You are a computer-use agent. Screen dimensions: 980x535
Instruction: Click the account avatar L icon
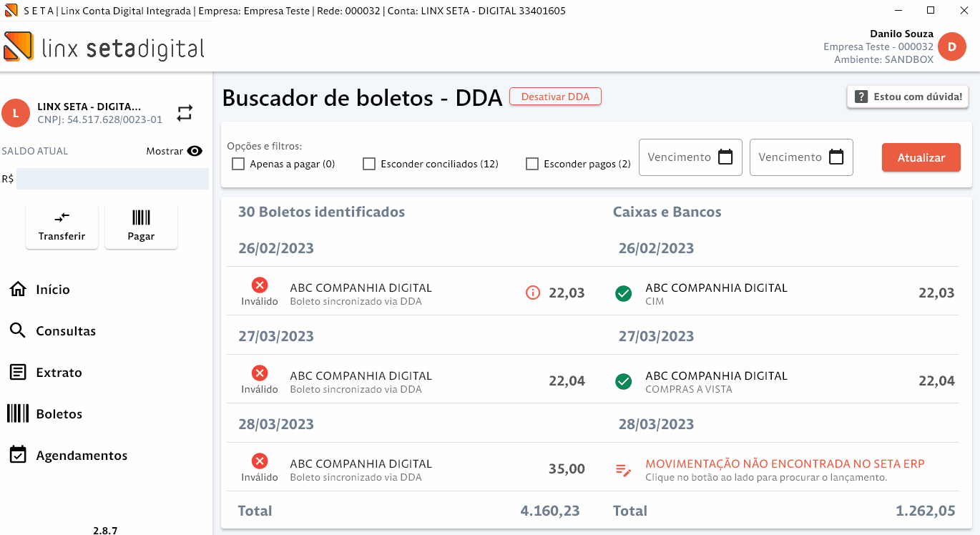tap(16, 113)
